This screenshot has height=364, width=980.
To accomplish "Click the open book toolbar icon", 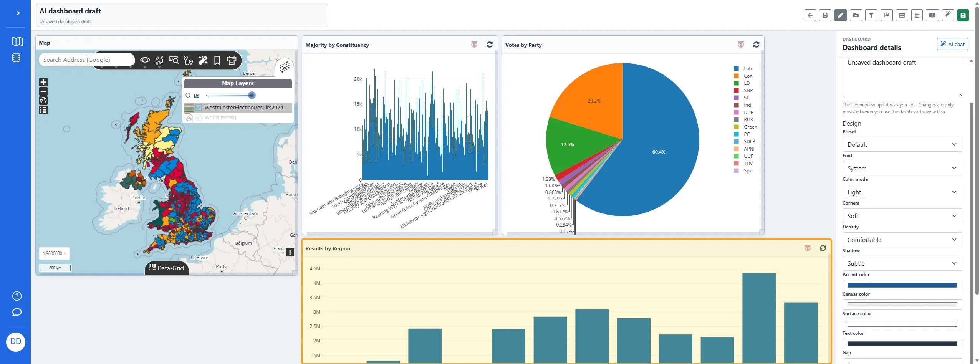I will (932, 15).
